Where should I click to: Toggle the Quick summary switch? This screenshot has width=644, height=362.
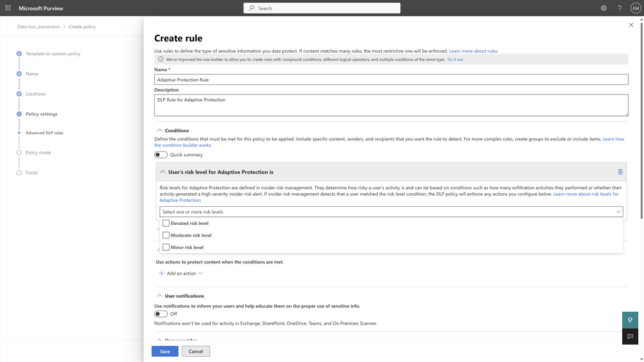pyautogui.click(x=161, y=155)
